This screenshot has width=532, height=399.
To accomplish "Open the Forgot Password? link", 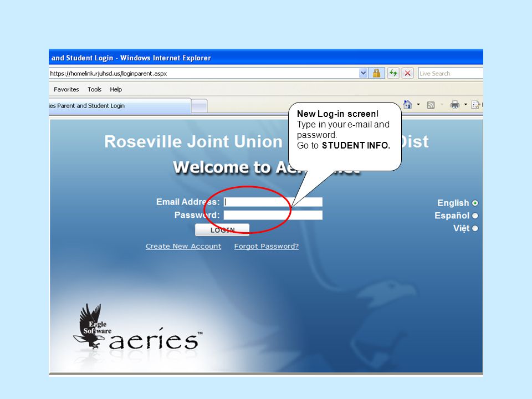I will [x=267, y=246].
